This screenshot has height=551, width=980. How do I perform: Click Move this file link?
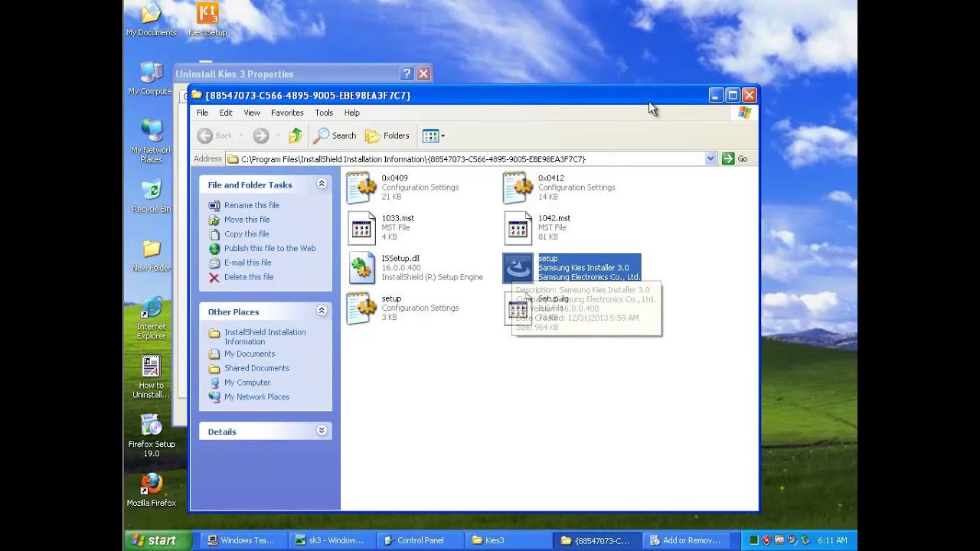point(247,220)
